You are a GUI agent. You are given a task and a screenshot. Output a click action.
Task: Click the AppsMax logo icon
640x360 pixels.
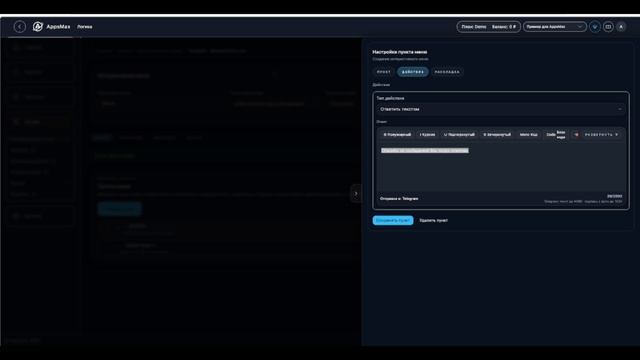click(x=38, y=27)
